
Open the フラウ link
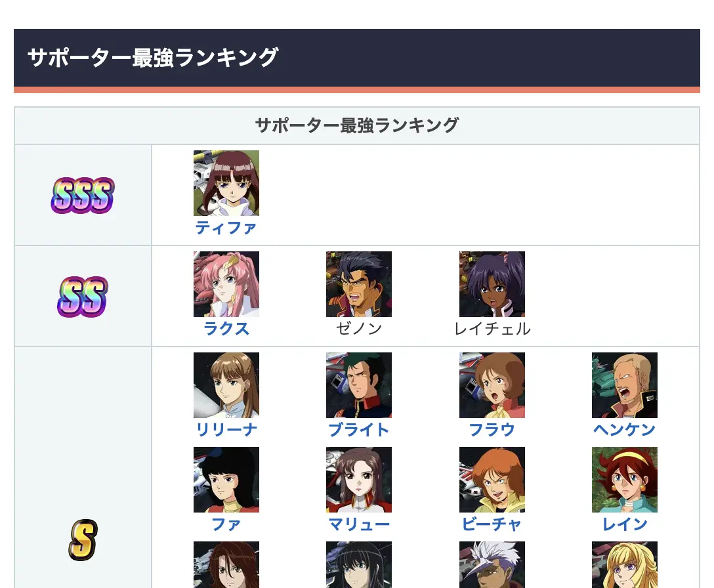(492, 429)
